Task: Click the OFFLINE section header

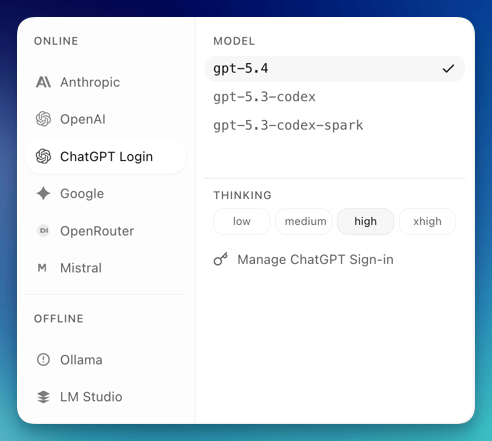Action: pyautogui.click(x=59, y=319)
